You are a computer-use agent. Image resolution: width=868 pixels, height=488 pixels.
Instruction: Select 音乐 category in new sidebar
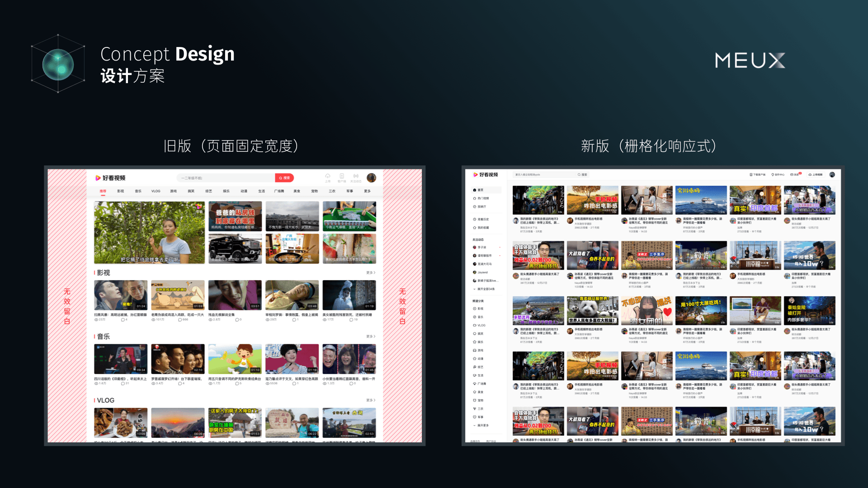coord(480,317)
